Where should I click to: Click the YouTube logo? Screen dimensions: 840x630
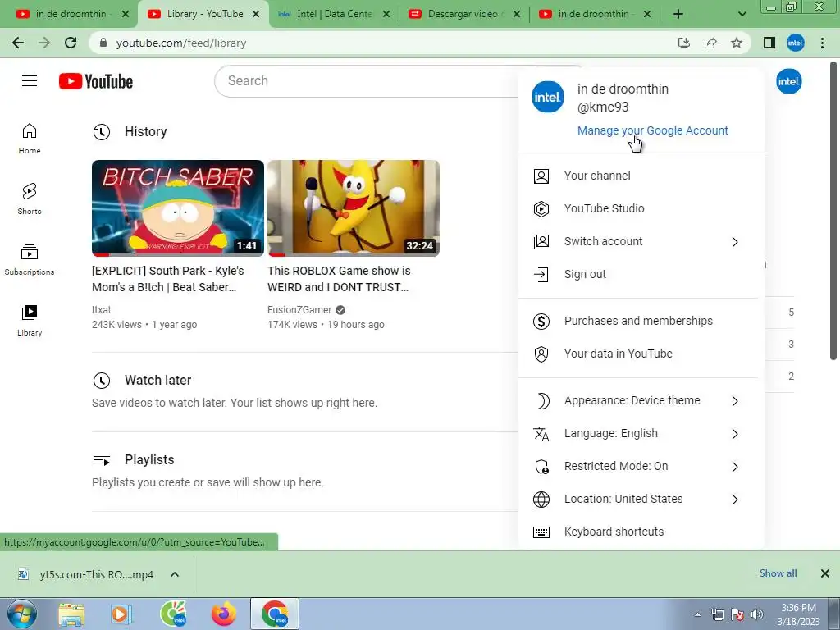coord(96,81)
